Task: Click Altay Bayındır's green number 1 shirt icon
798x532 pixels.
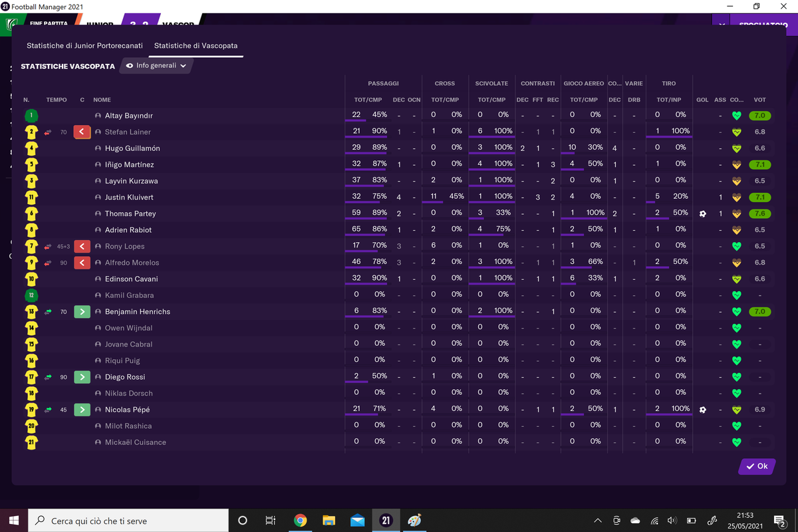Action: (31, 116)
